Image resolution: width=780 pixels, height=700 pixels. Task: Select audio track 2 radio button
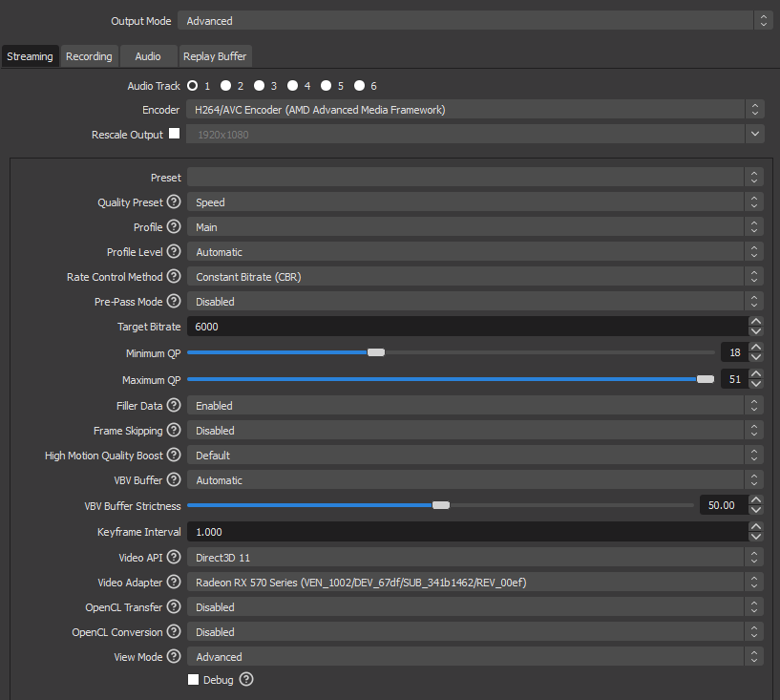click(231, 86)
